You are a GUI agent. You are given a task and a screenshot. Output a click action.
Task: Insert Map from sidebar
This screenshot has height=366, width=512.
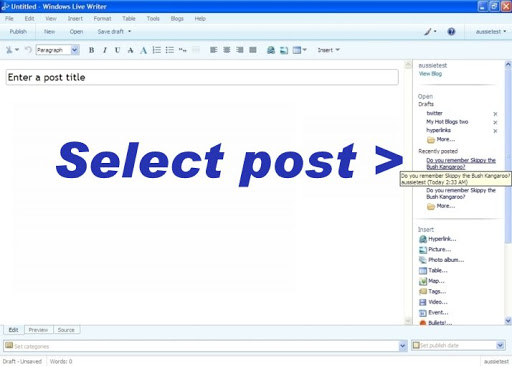[x=432, y=281]
